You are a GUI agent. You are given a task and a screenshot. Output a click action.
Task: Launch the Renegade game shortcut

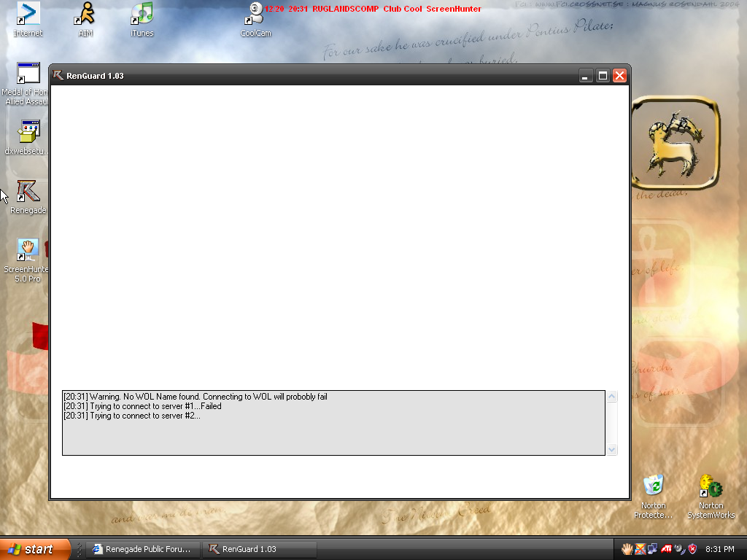28,192
